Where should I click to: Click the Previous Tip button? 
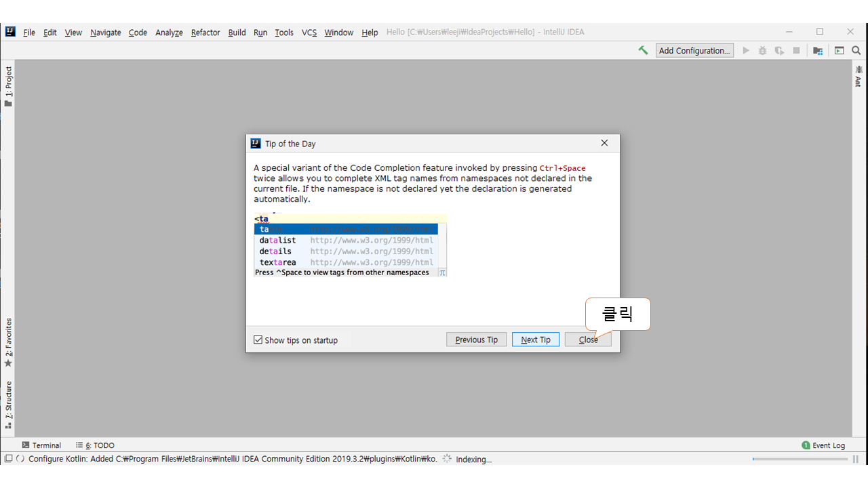click(x=476, y=340)
